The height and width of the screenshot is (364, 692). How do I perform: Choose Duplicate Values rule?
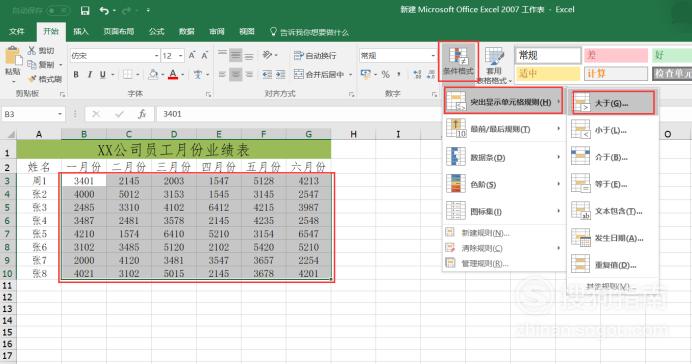613,265
